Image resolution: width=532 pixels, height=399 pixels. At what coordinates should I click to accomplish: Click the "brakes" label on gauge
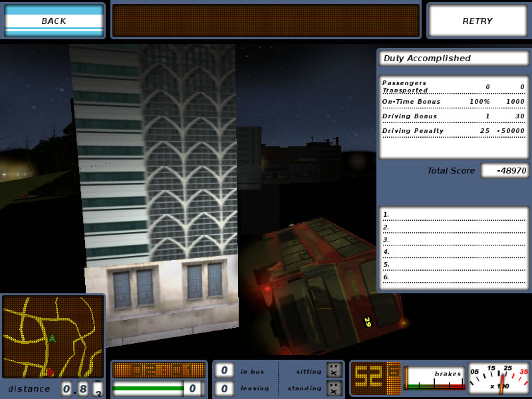click(448, 374)
